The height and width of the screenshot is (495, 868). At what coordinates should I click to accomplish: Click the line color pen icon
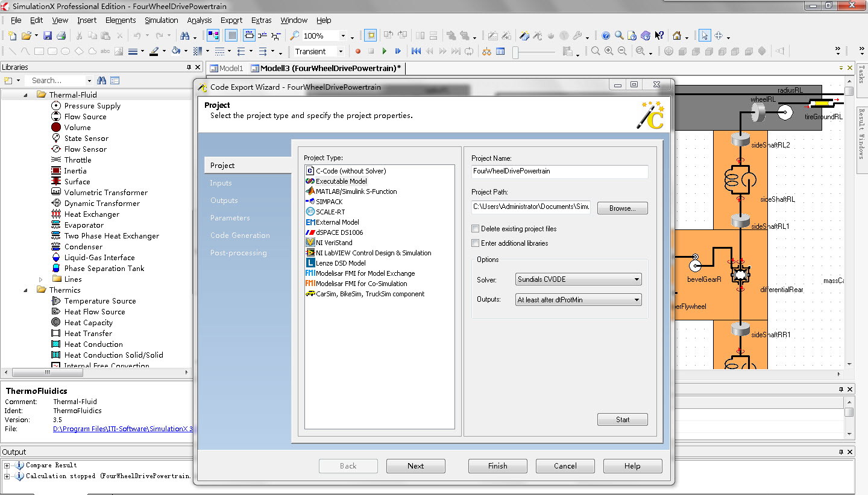(154, 52)
